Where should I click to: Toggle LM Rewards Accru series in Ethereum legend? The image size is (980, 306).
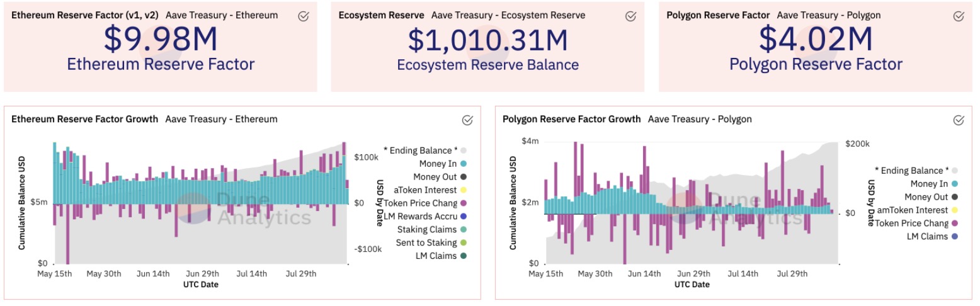pyautogui.click(x=425, y=216)
